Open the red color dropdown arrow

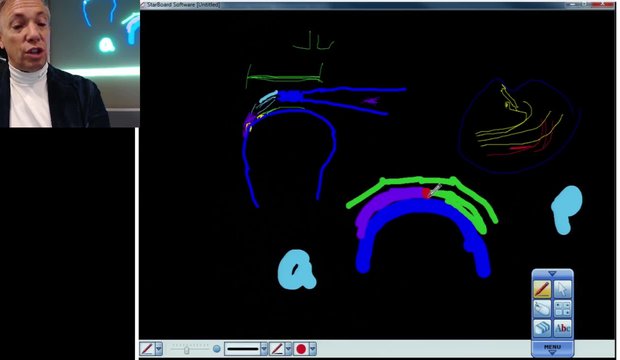click(313, 349)
